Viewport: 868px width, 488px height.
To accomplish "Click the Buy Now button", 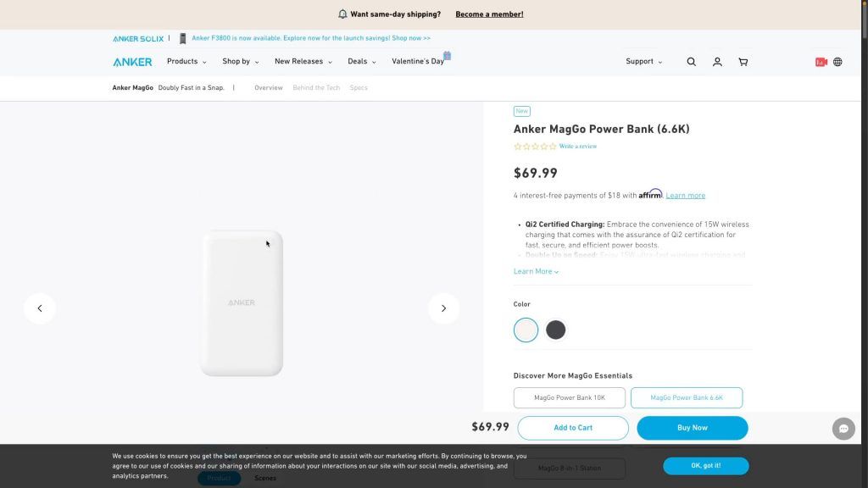I will coord(692,428).
